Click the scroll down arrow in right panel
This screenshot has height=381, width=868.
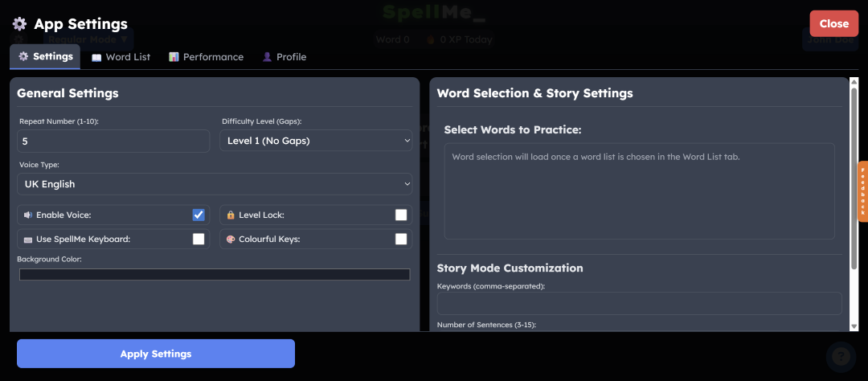tap(854, 326)
